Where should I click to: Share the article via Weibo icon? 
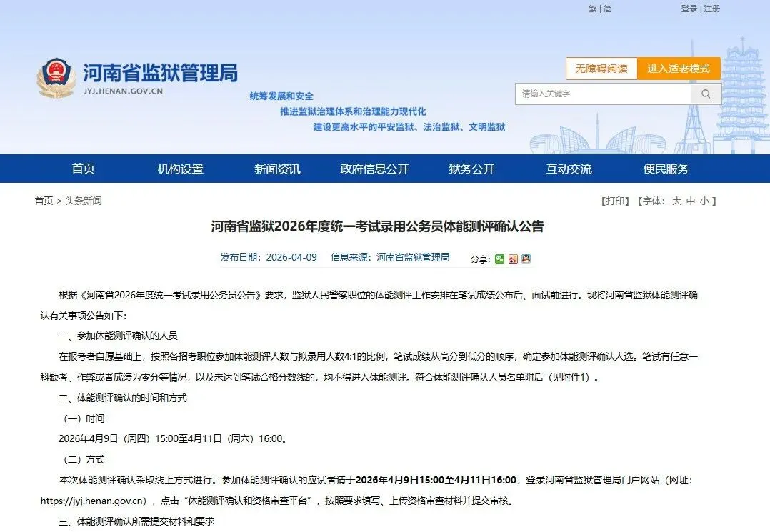point(513,259)
